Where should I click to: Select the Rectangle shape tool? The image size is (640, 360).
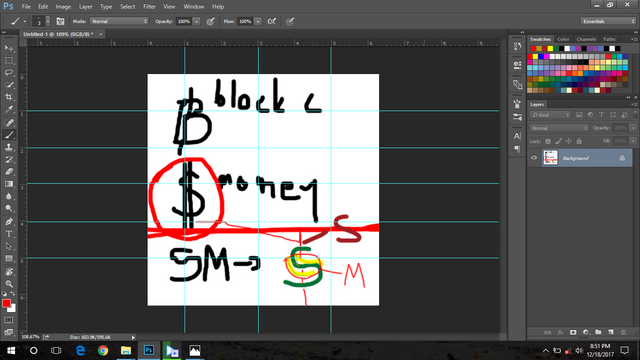pyautogui.click(x=9, y=258)
